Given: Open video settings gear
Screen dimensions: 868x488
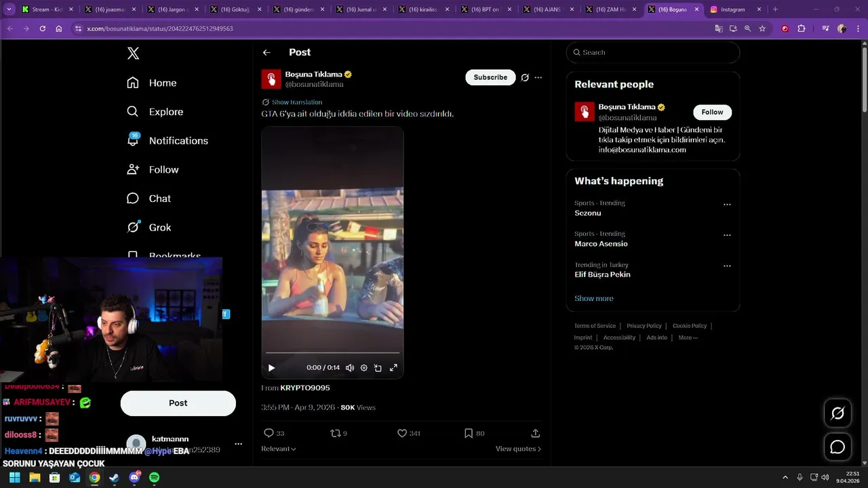Looking at the screenshot, I should tap(364, 368).
